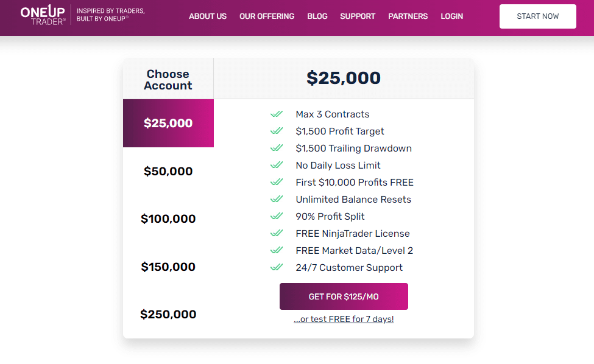The image size is (594, 364).
Task: Click Get for $125/MO button
Action: tap(344, 296)
